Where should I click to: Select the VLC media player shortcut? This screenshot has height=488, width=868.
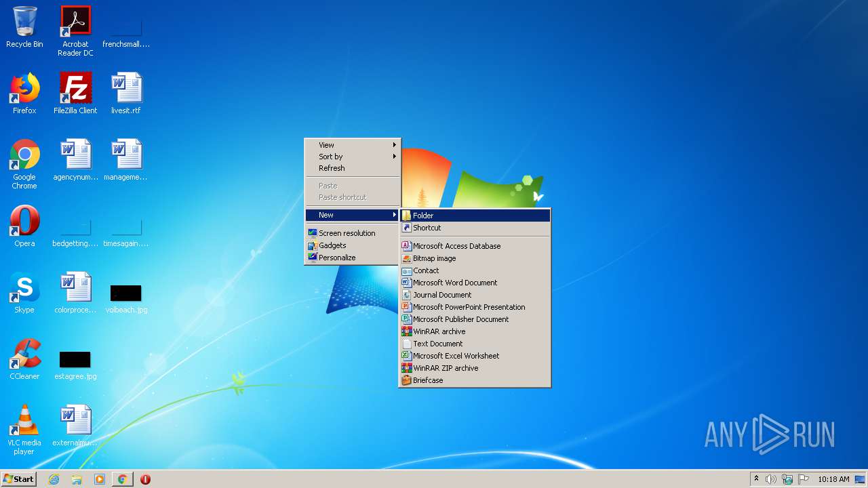[x=24, y=430]
